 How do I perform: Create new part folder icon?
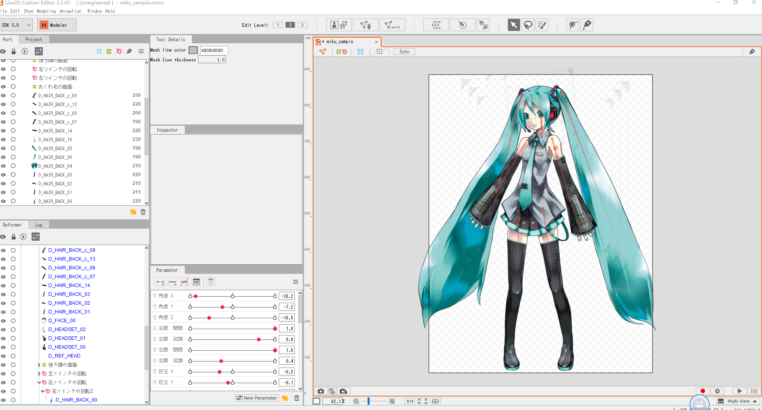pos(133,212)
